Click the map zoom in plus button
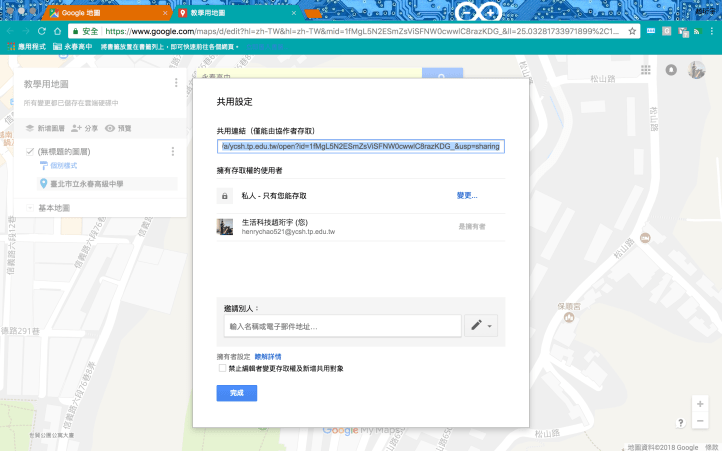This screenshot has width=722, height=451. [x=702, y=403]
